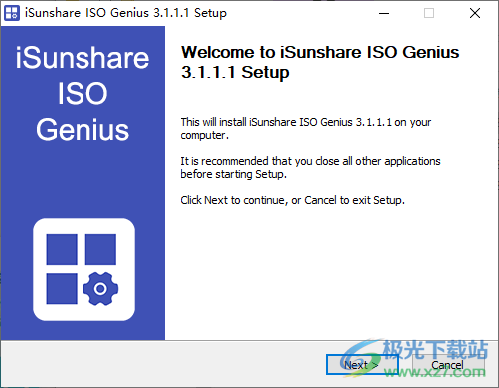Image resolution: width=499 pixels, height=388 pixels.
Task: Click the ISO Genius logo graphic with gear
Action: click(84, 269)
